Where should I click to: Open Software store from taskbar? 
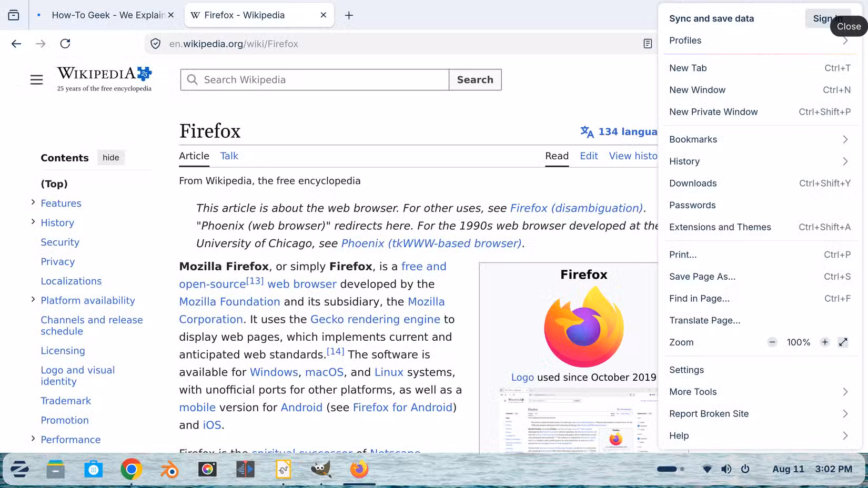coord(94,469)
